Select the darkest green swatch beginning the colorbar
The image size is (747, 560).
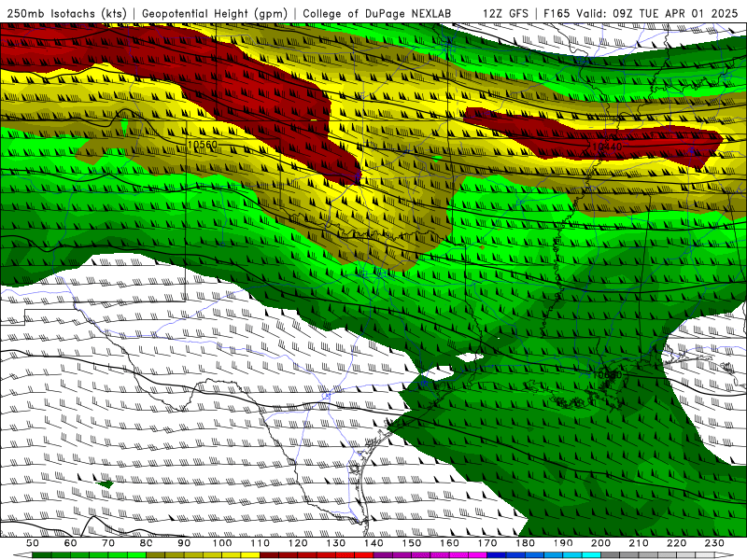(42, 555)
